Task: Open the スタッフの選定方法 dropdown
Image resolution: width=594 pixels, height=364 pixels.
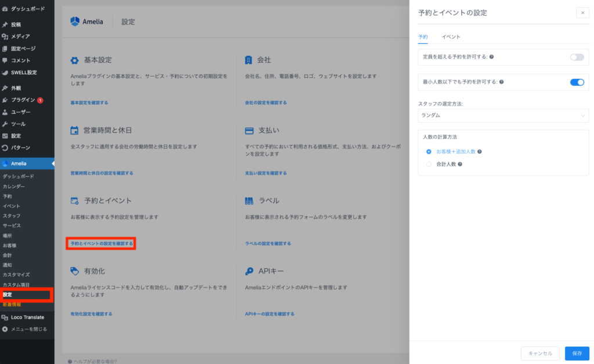Action: tap(503, 115)
